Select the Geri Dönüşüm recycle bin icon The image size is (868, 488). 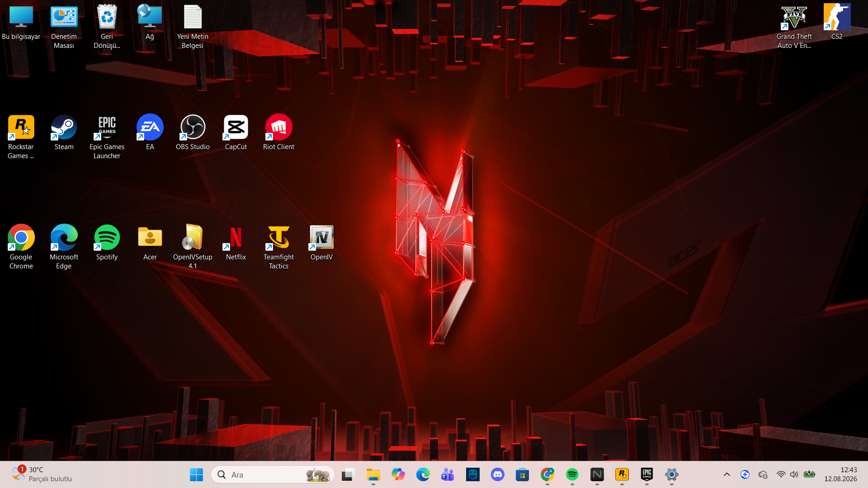[107, 27]
